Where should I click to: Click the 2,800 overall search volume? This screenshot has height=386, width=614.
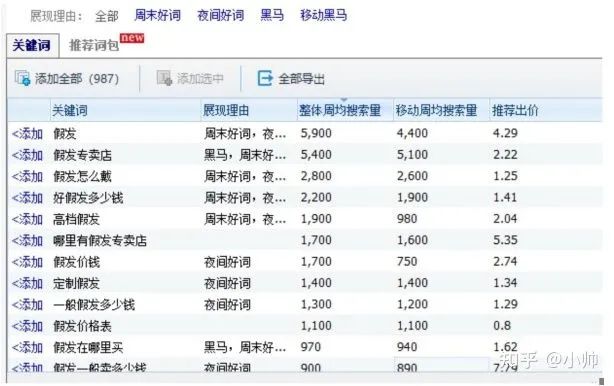pos(316,176)
